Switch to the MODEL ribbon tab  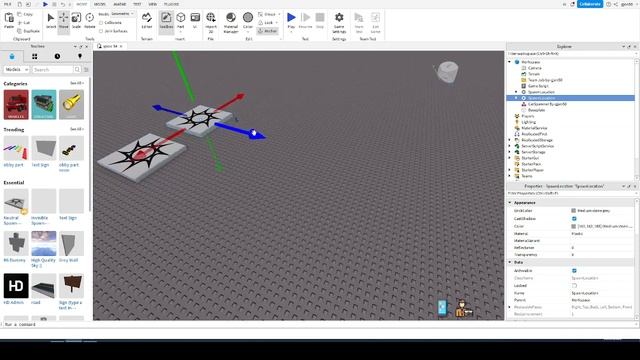point(100,4)
